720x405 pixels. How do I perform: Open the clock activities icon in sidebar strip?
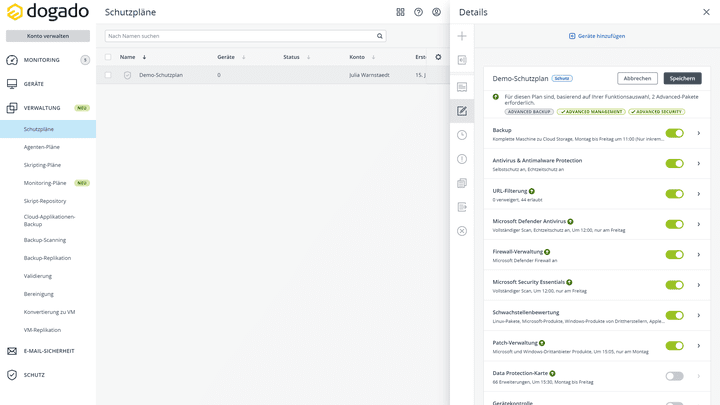pos(462,135)
